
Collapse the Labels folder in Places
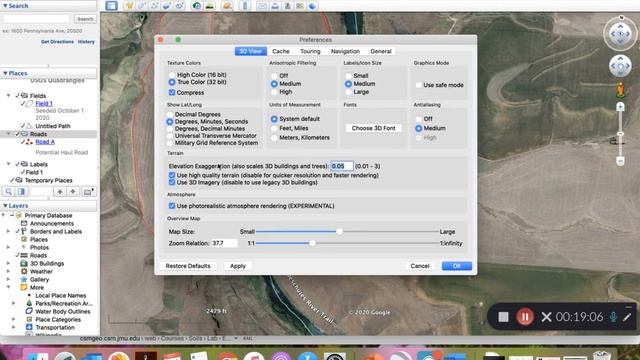(x=9, y=164)
